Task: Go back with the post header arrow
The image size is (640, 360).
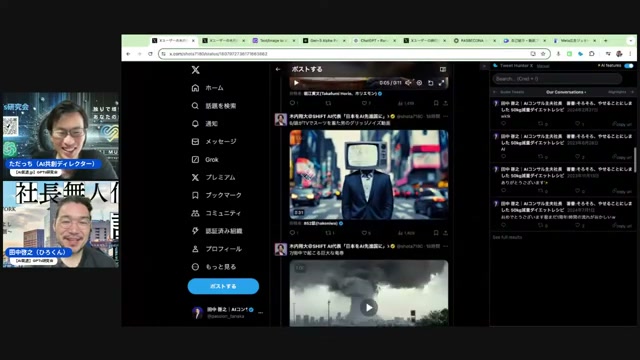Action: pos(278,69)
